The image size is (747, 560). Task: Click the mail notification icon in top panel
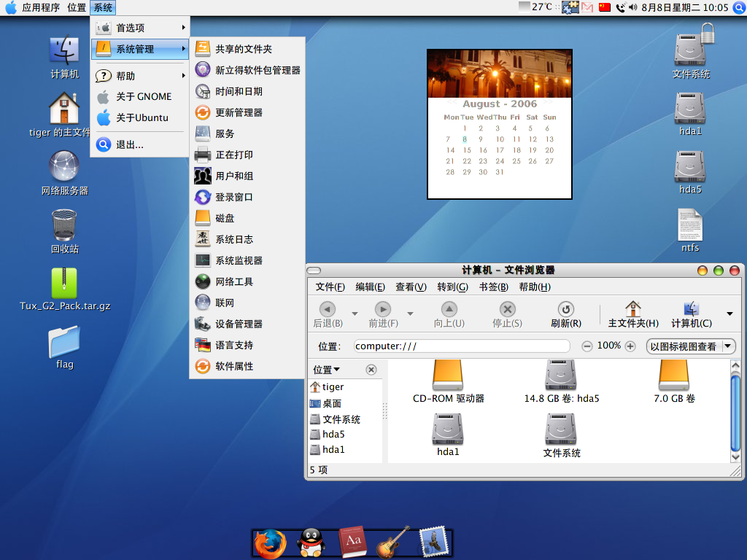(587, 7)
